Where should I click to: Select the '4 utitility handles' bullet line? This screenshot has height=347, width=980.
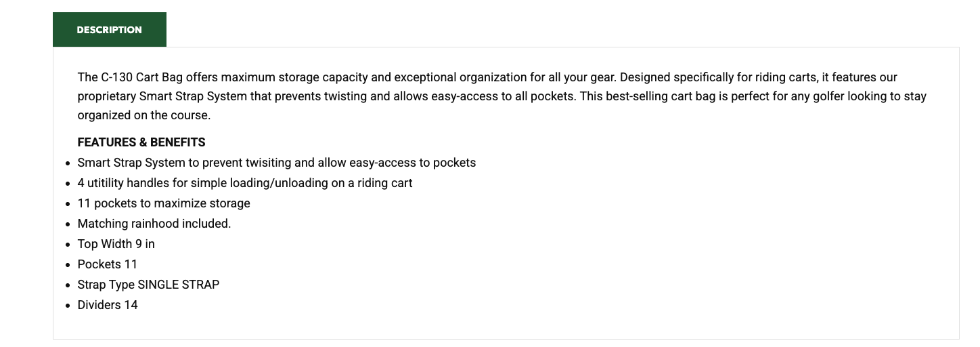(x=244, y=183)
